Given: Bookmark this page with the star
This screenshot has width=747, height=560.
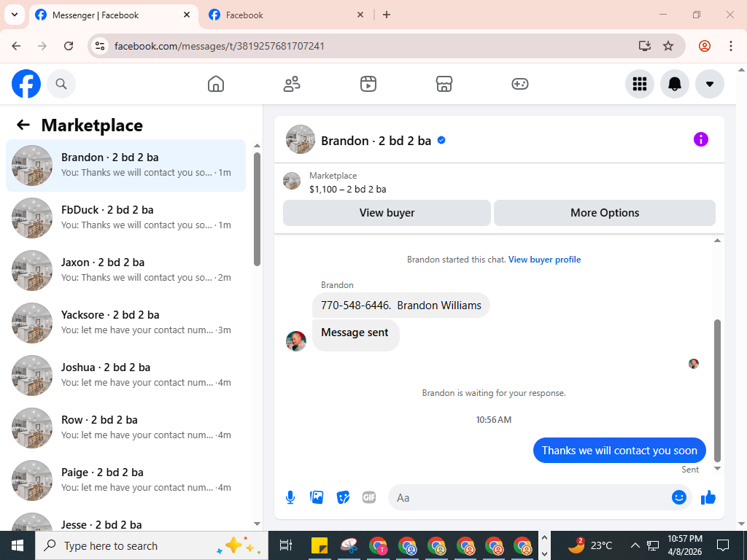Looking at the screenshot, I should click(668, 46).
